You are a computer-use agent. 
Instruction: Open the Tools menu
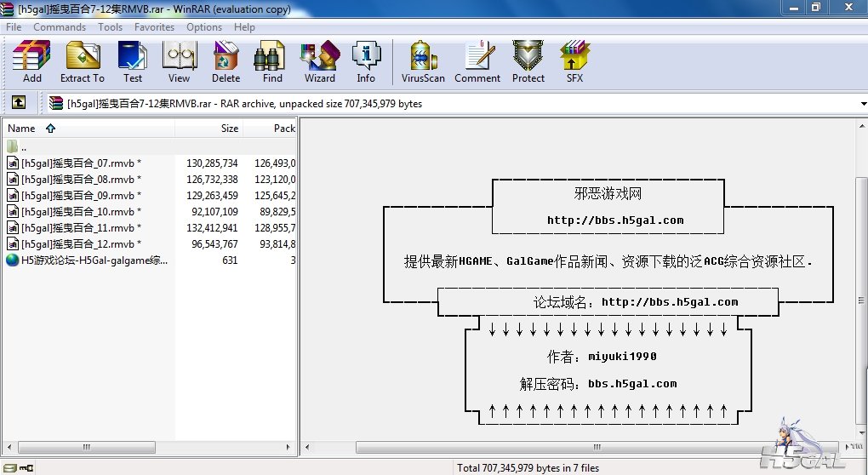pos(110,27)
